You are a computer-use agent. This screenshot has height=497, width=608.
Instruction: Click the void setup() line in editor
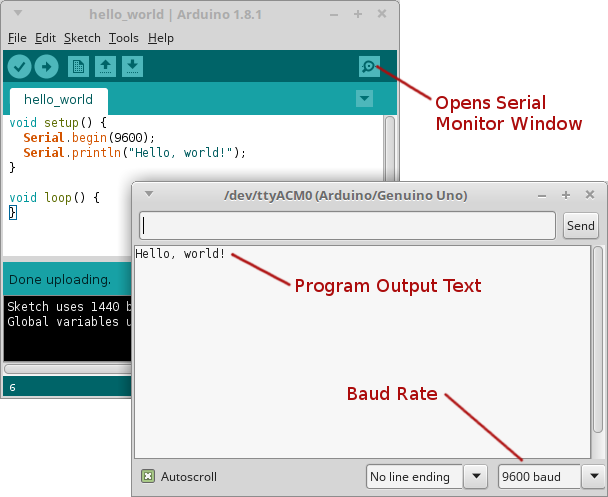(x=58, y=123)
